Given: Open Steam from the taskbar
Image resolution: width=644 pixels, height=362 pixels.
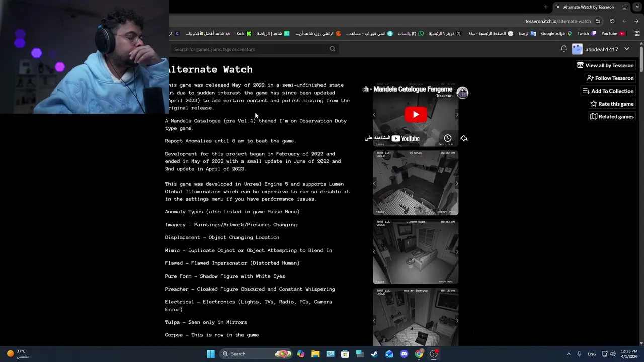Looking at the screenshot, I should (374, 354).
